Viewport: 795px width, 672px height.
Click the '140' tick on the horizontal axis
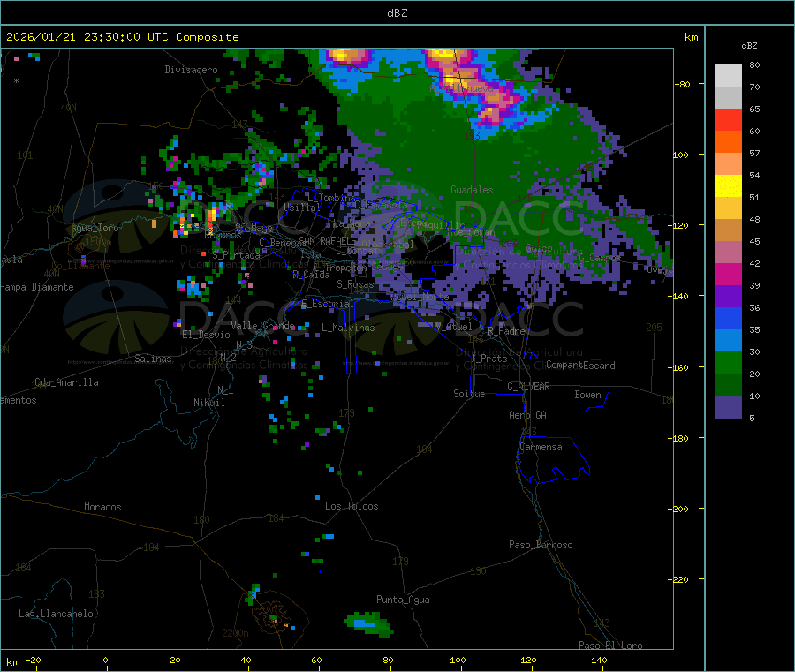tap(599, 660)
